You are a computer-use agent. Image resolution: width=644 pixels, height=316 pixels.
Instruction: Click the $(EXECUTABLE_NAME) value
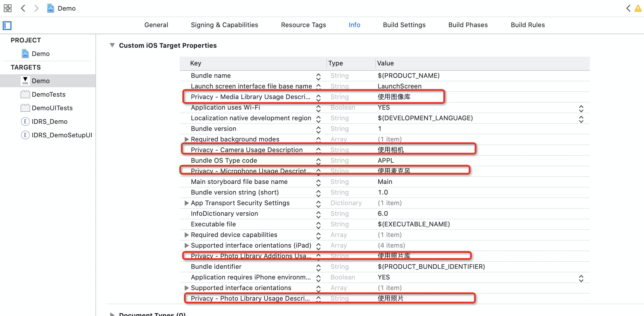(x=414, y=224)
